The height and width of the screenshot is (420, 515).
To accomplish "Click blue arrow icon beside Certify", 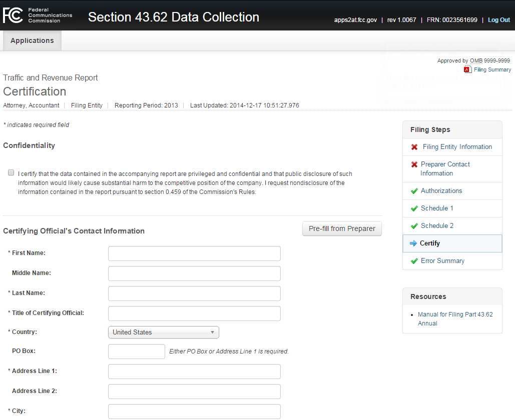I will [413, 243].
